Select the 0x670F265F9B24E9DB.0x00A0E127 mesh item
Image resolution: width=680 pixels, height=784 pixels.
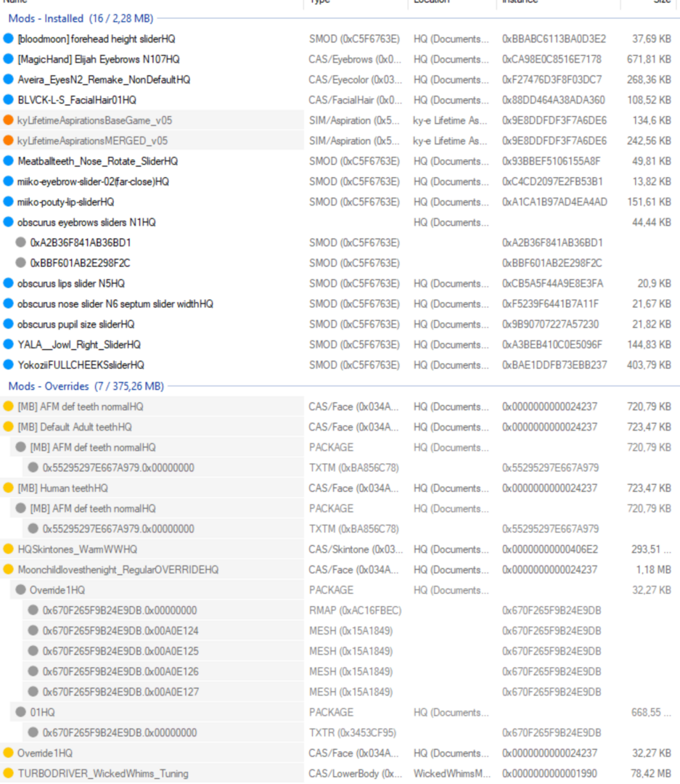point(120,692)
